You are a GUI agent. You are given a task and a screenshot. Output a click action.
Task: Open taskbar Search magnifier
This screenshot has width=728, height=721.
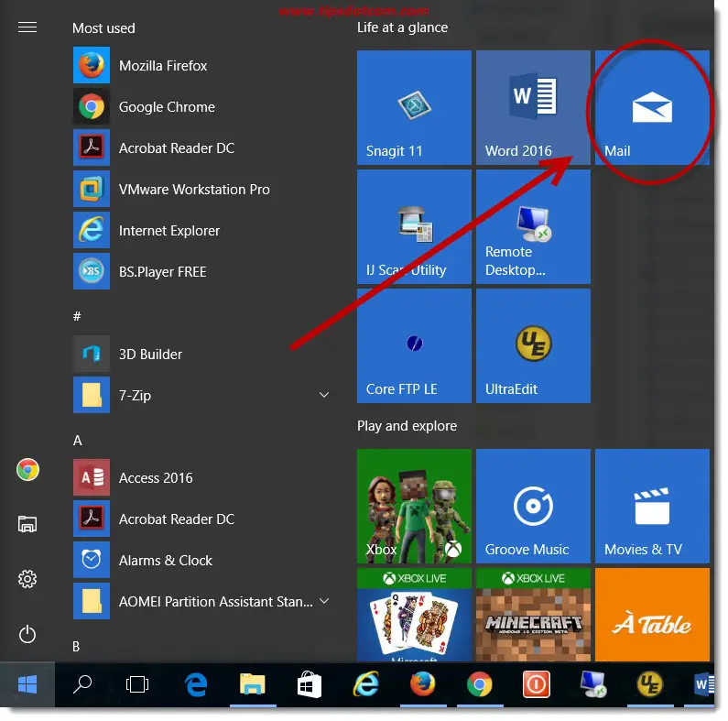click(82, 684)
